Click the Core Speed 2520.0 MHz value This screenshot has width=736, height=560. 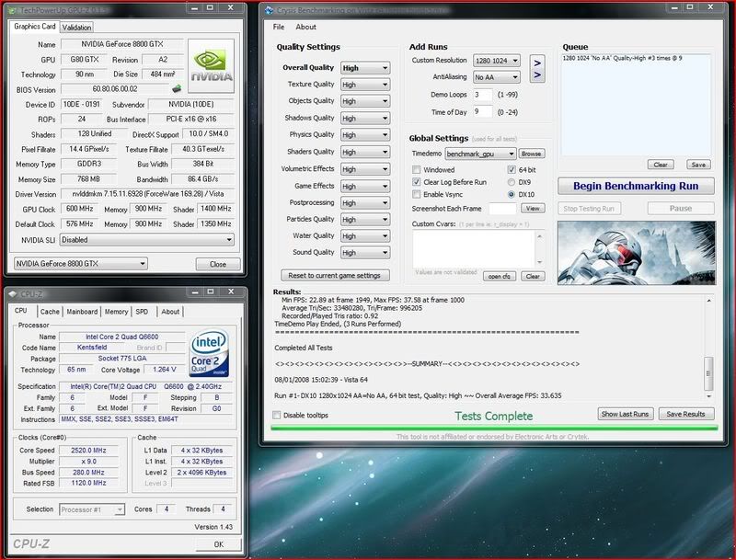[x=88, y=451]
